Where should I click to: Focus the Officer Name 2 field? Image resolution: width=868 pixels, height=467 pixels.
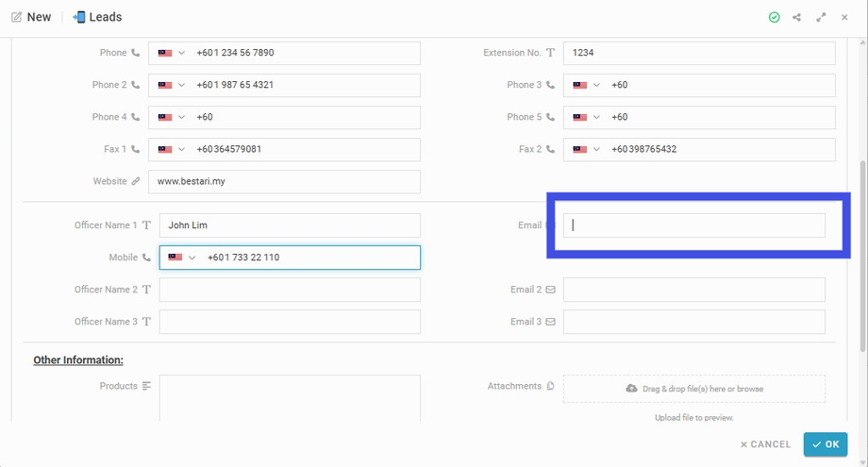tap(290, 290)
